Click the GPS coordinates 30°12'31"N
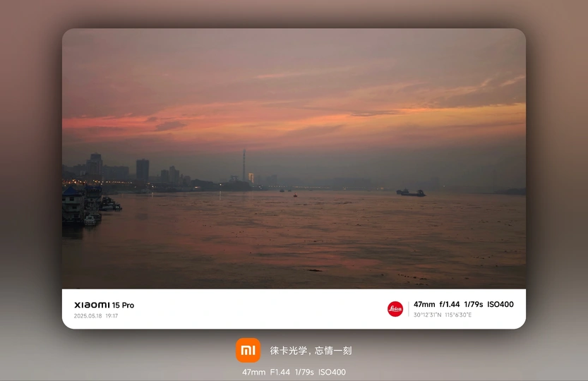 [x=428, y=315]
